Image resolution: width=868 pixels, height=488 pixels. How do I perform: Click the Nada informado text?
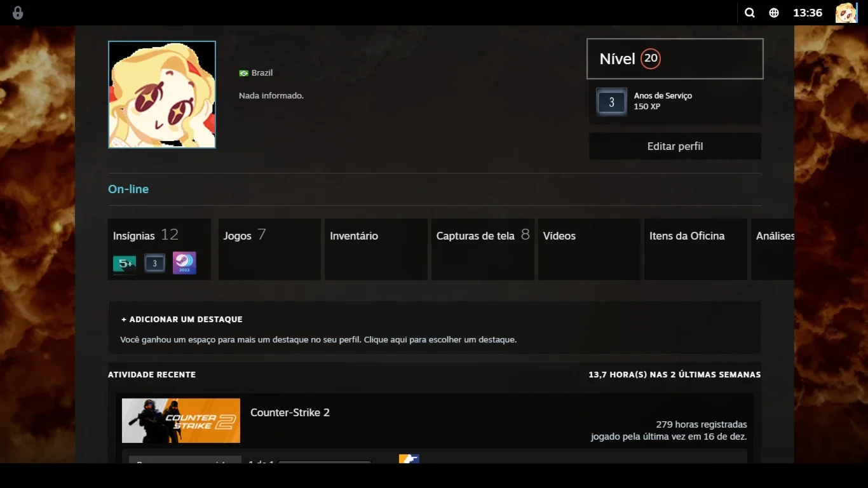point(271,96)
